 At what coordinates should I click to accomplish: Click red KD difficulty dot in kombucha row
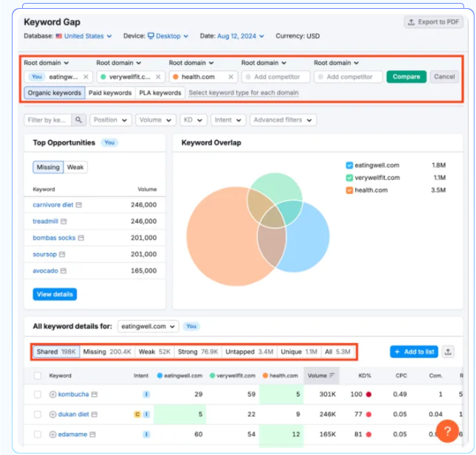pos(368,395)
